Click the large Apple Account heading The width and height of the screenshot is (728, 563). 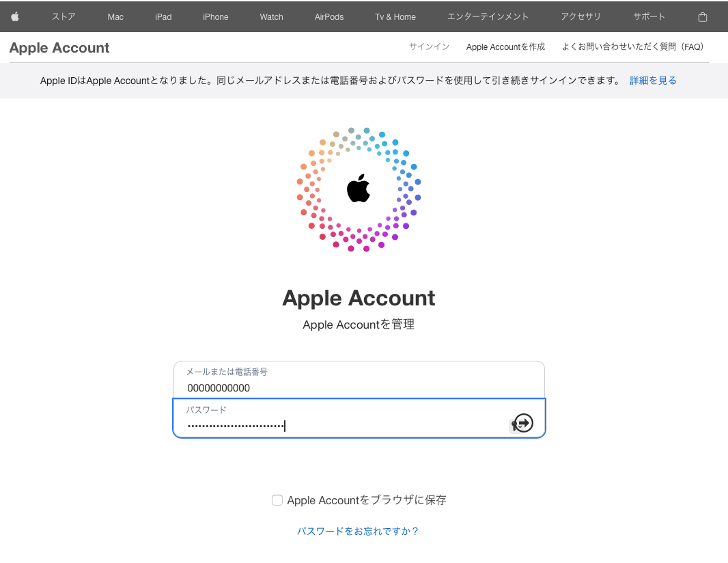click(359, 298)
